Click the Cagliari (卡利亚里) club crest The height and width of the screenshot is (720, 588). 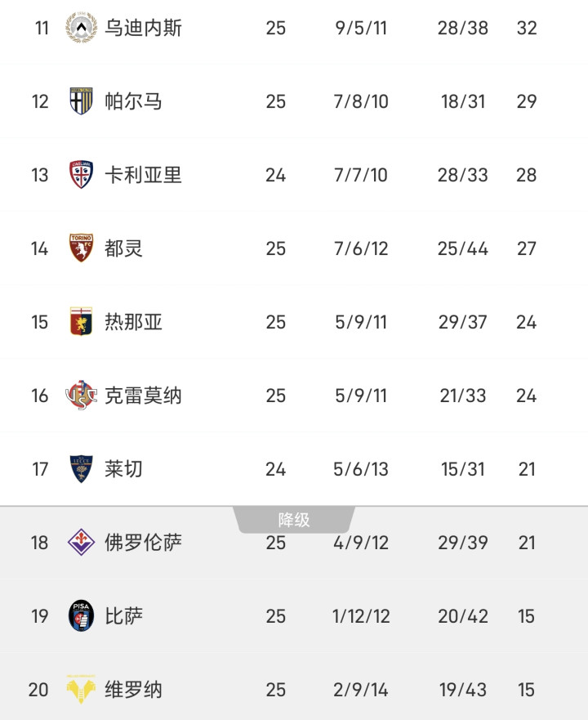point(81,175)
